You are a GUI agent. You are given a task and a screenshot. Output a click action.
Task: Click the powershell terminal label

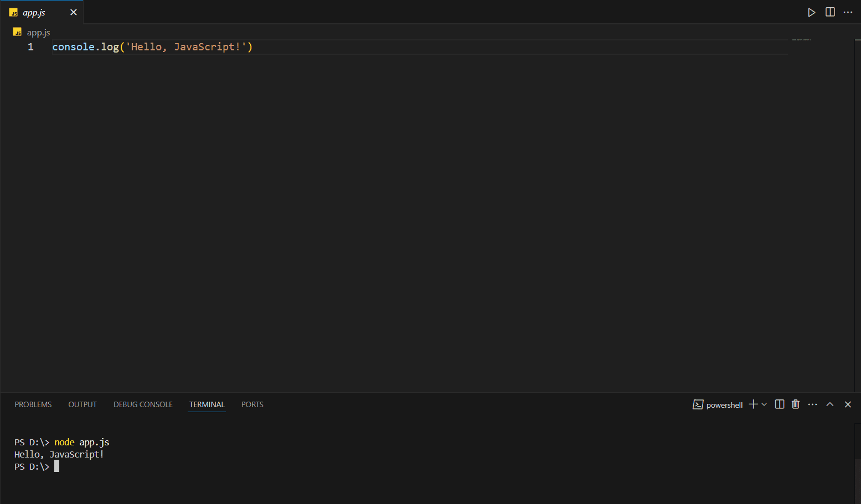click(724, 405)
